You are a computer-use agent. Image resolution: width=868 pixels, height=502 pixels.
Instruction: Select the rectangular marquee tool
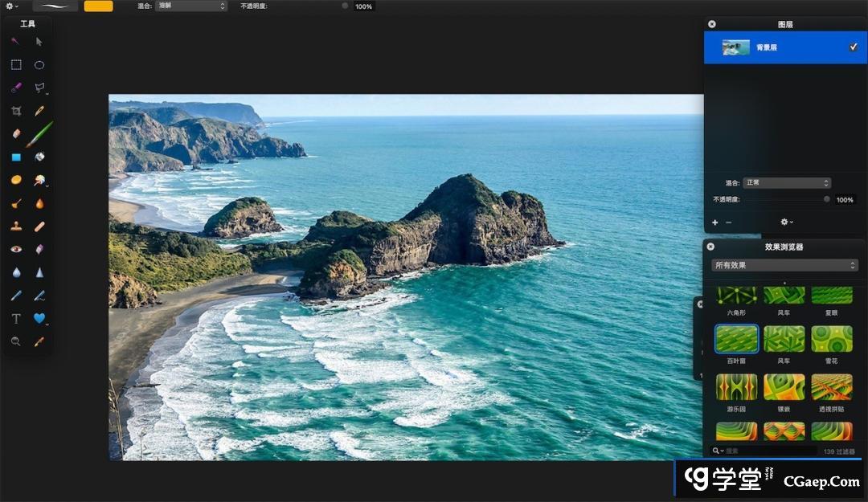(16, 65)
